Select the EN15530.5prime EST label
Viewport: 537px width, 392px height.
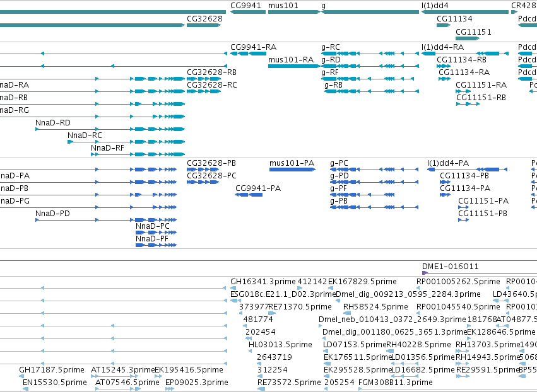click(55, 383)
